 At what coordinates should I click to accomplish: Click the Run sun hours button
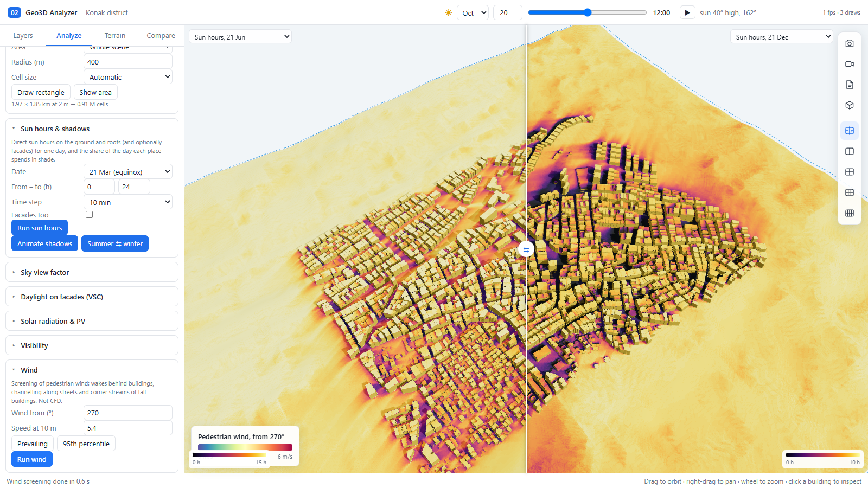pyautogui.click(x=40, y=228)
